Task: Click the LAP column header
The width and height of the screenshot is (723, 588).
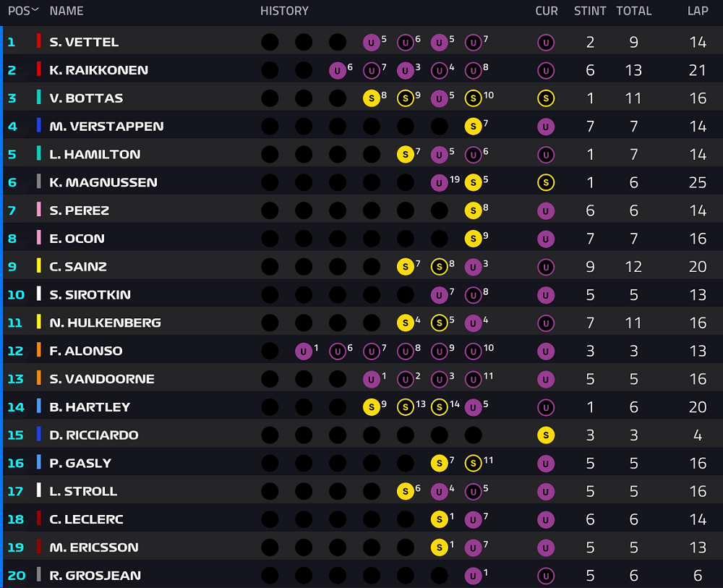Action: (698, 11)
